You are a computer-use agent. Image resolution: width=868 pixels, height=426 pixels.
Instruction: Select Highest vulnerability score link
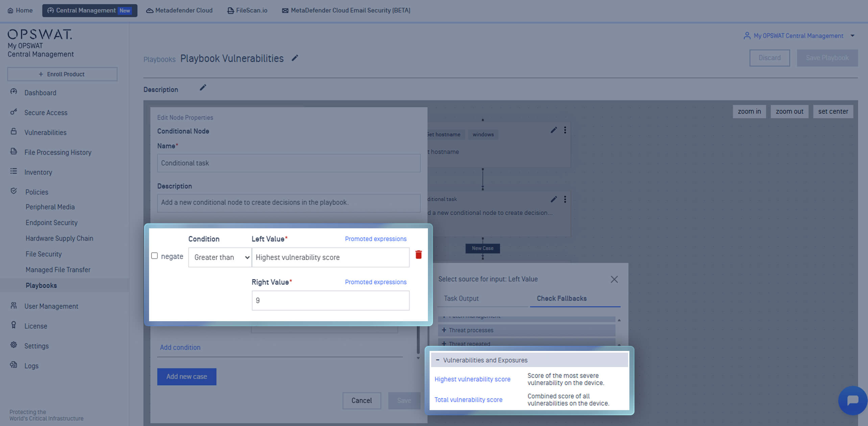[x=472, y=379]
